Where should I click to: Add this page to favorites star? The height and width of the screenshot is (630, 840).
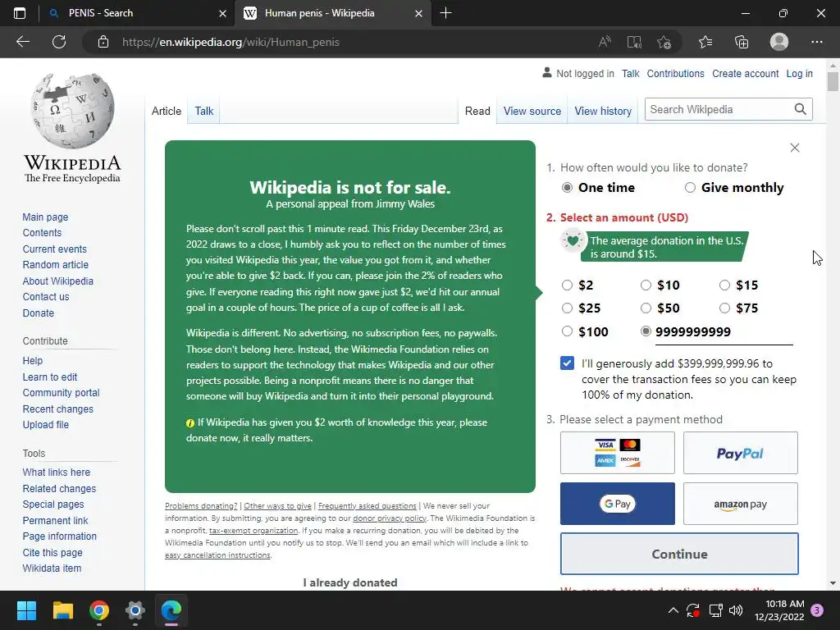pos(664,42)
